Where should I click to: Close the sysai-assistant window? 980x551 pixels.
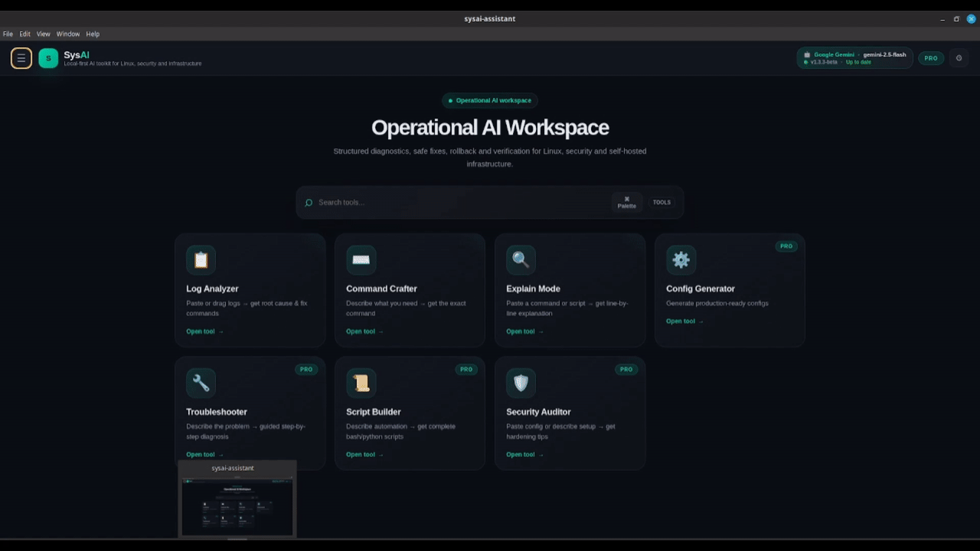972,19
